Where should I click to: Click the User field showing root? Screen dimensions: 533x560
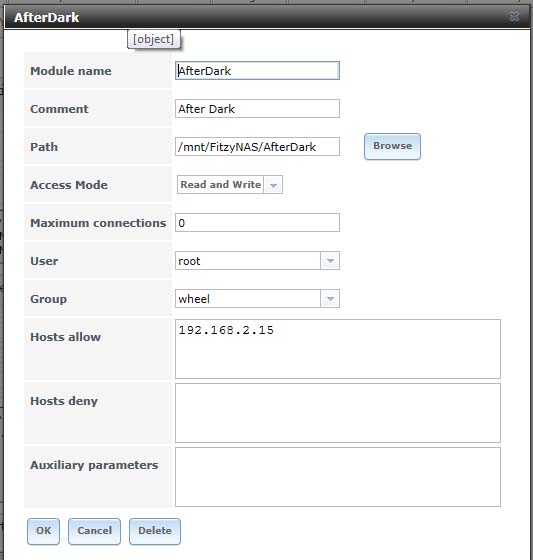(248, 261)
